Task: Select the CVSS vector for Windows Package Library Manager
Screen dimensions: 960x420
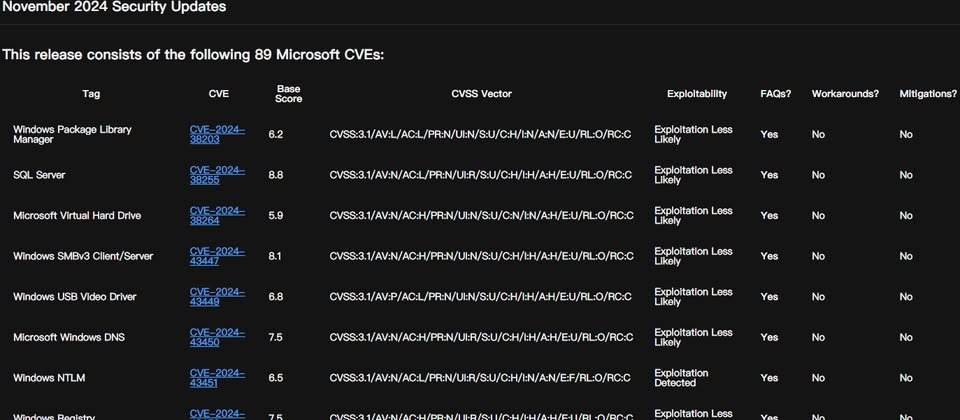Action: [480, 134]
